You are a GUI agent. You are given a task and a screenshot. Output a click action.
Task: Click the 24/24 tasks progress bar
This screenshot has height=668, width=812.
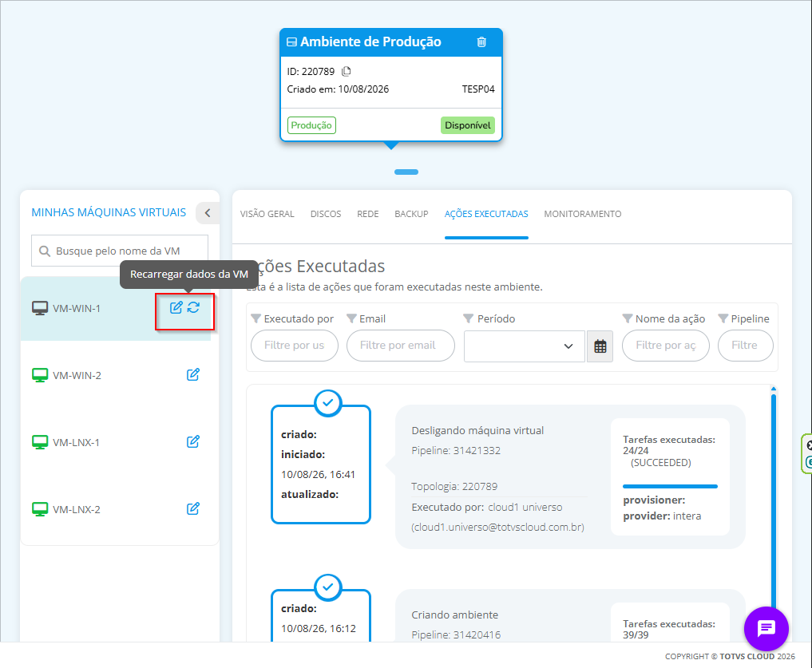coord(670,486)
